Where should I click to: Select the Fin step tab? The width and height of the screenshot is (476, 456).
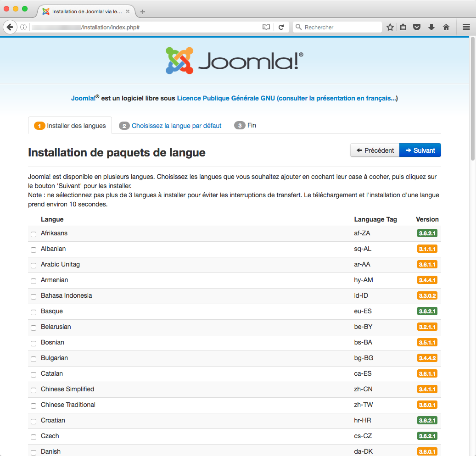click(245, 125)
